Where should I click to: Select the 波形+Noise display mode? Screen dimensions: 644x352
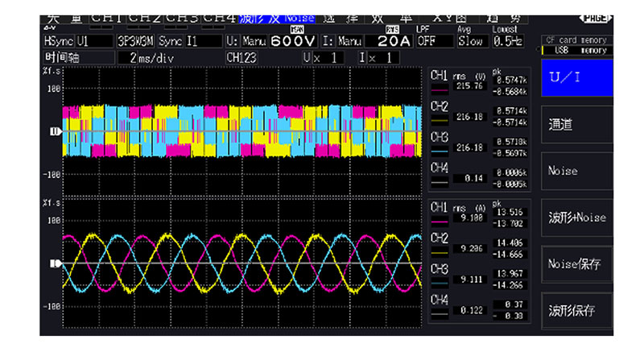577,217
